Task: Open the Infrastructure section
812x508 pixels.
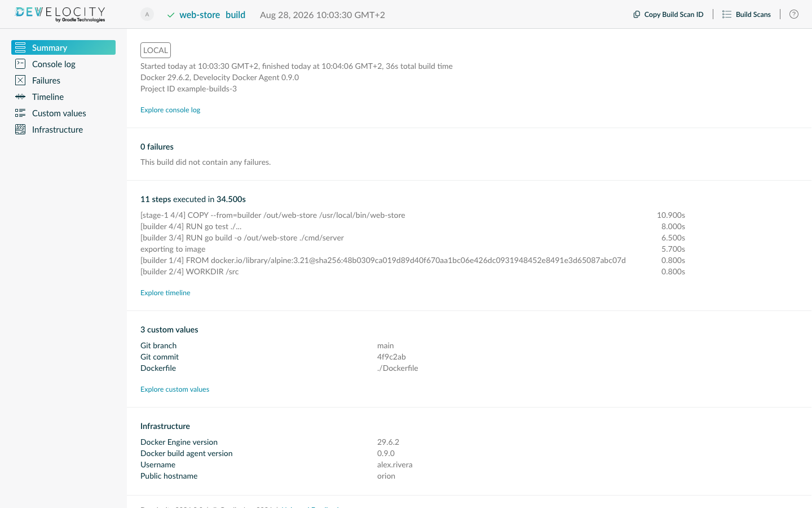Action: pos(63,129)
